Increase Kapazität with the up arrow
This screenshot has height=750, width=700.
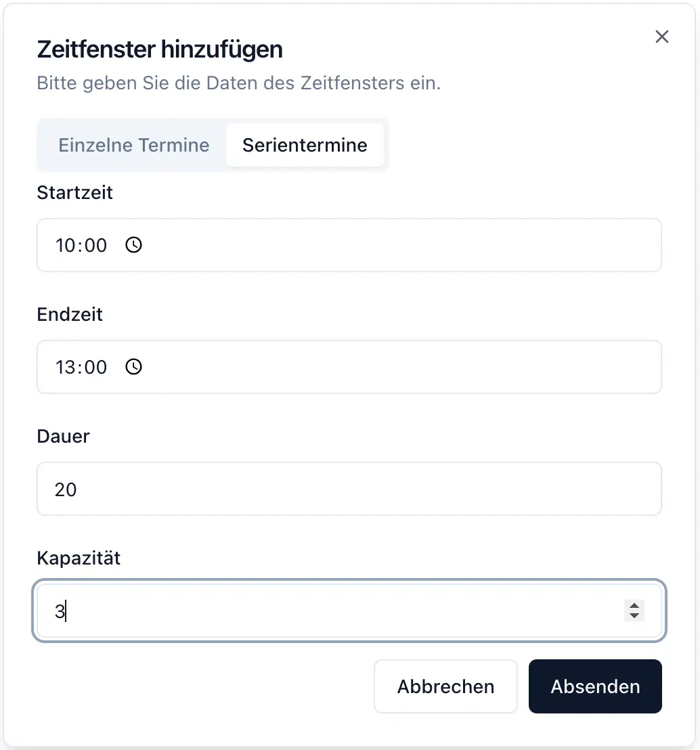(x=634, y=605)
